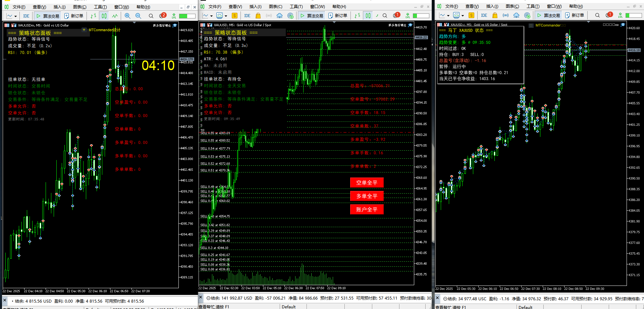Open the 文件(F) menu in left window
Screen dimensions: 644x309
(19, 7)
